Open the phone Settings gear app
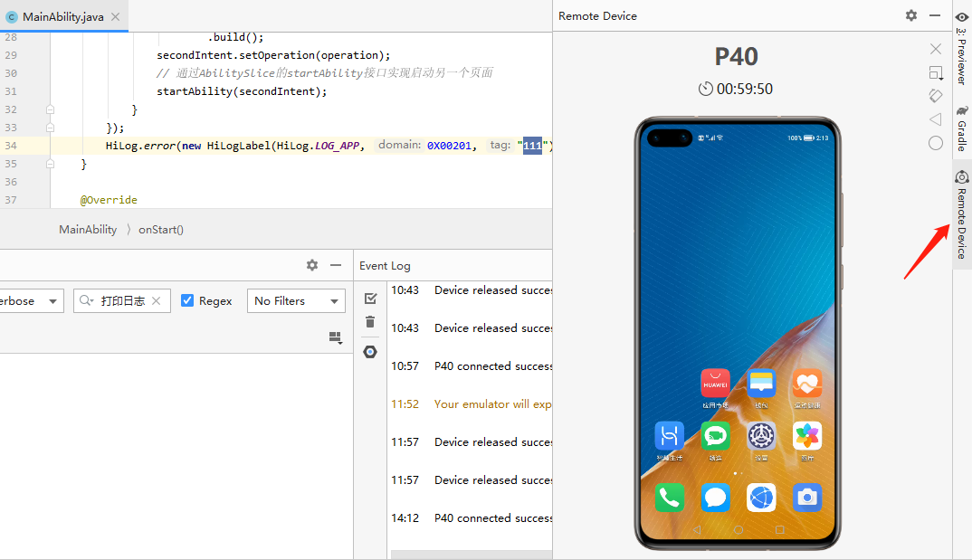Image resolution: width=972 pixels, height=560 pixels. pyautogui.click(x=760, y=436)
